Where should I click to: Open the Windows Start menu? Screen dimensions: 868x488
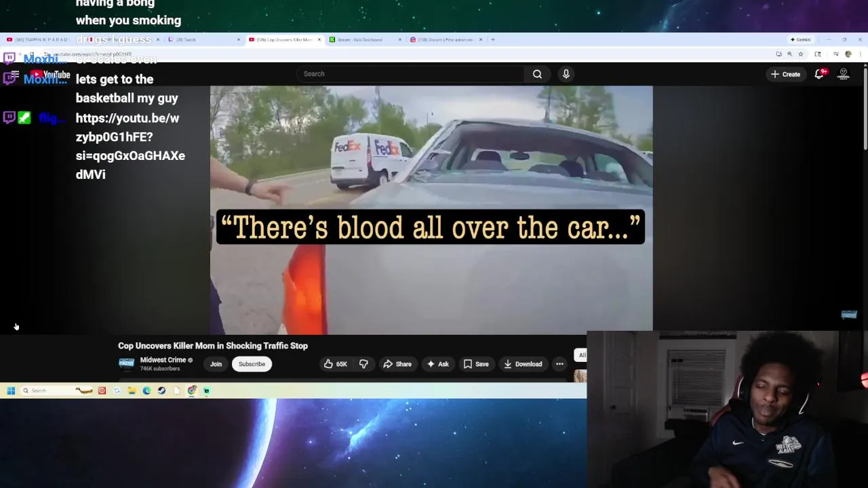11,390
